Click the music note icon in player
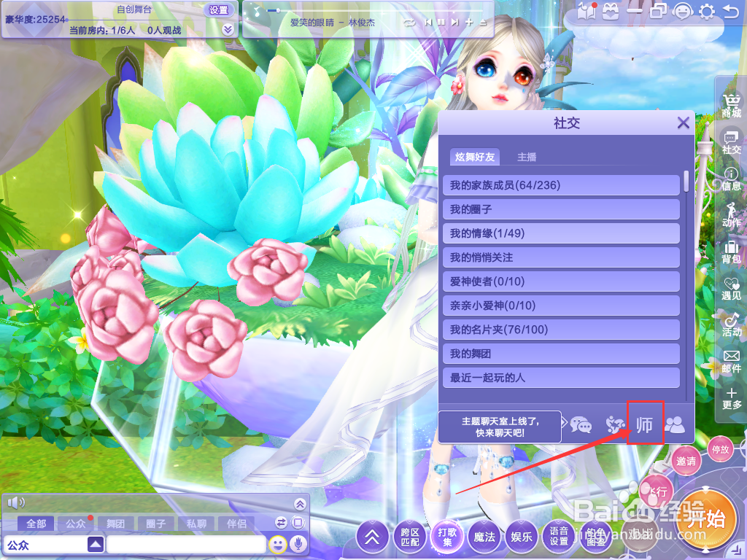Viewport: 747px width, 560px height. pos(257,11)
